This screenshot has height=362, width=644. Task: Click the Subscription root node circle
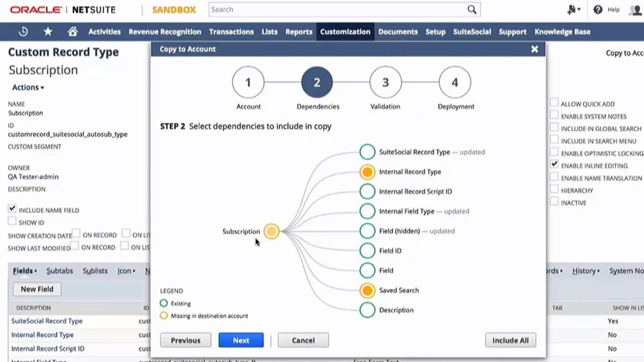tap(271, 231)
